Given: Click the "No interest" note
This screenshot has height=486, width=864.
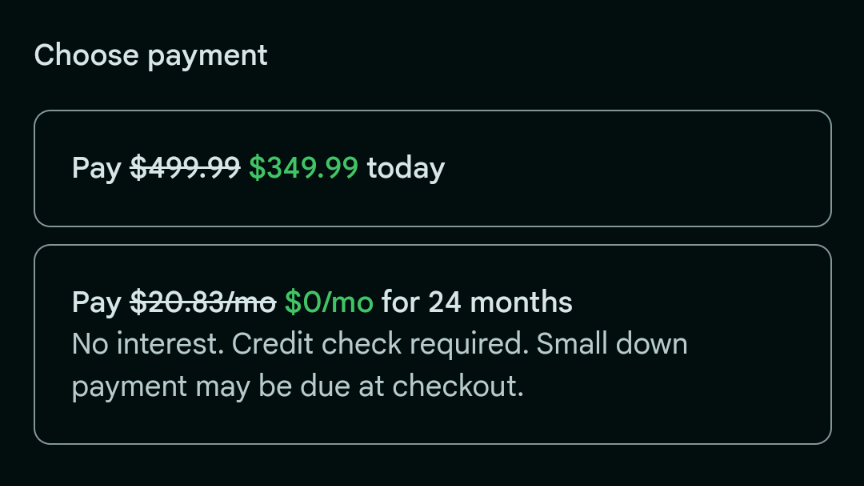Looking at the screenshot, I should [x=148, y=345].
